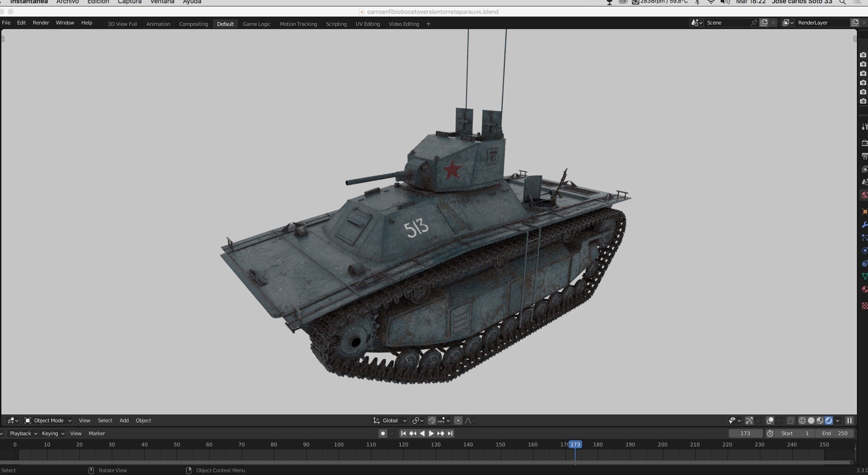Toggle X-ray display
Screen dimensions: 868x475
pyautogui.click(x=790, y=420)
